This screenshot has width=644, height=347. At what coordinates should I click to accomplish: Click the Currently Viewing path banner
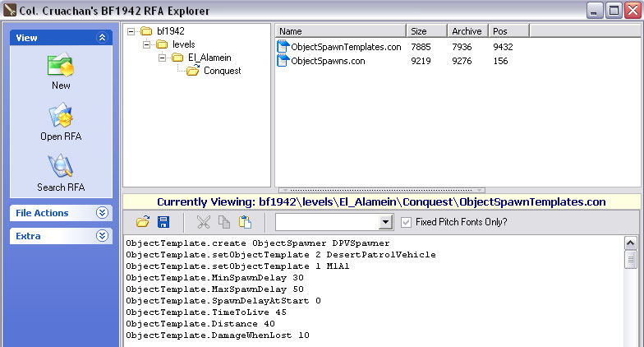click(381, 202)
